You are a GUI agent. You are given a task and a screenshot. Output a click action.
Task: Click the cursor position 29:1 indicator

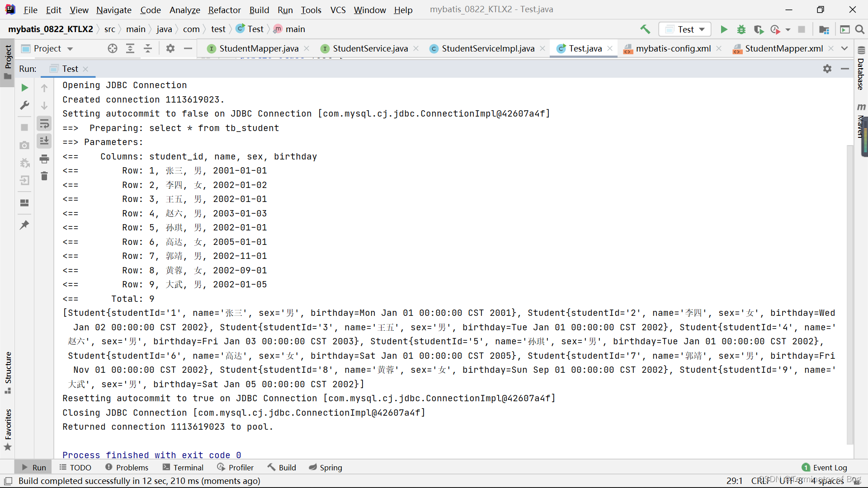(x=734, y=481)
